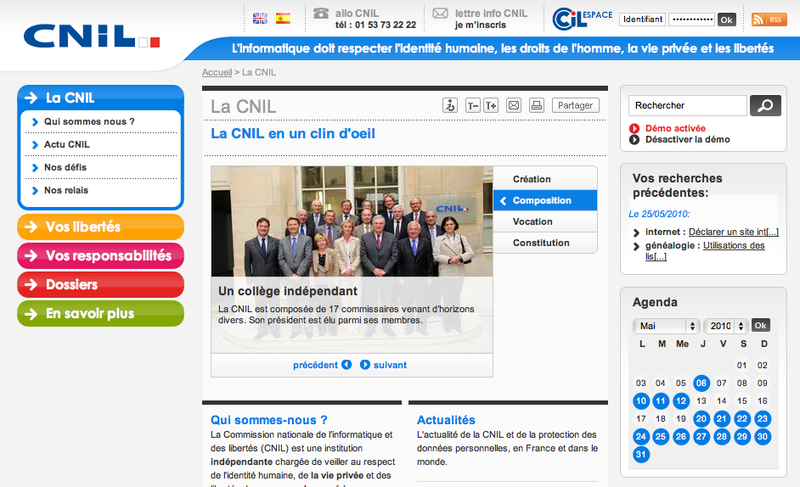
Task: Click the group photo of commissioners
Action: click(352, 221)
